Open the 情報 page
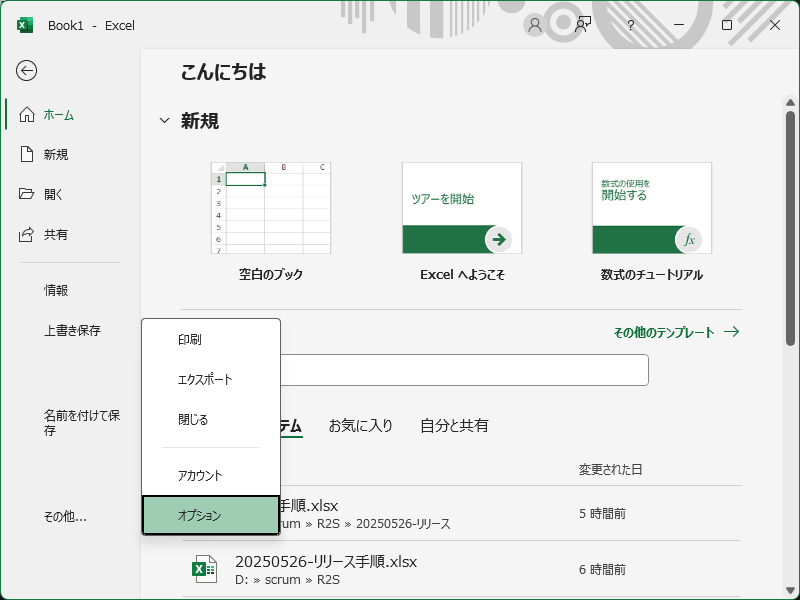Image resolution: width=800 pixels, height=600 pixels. coord(56,290)
